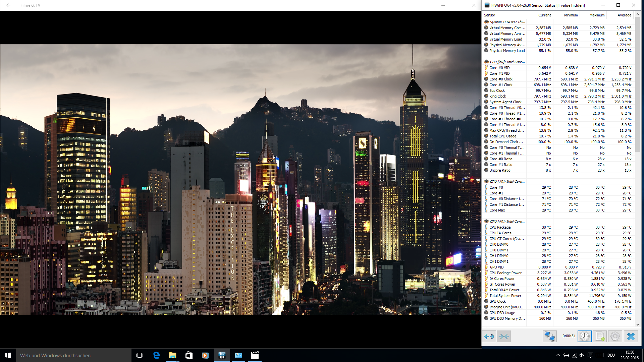Open HWiNFO sensor settings gear
The height and width of the screenshot is (362, 644).
click(x=615, y=336)
